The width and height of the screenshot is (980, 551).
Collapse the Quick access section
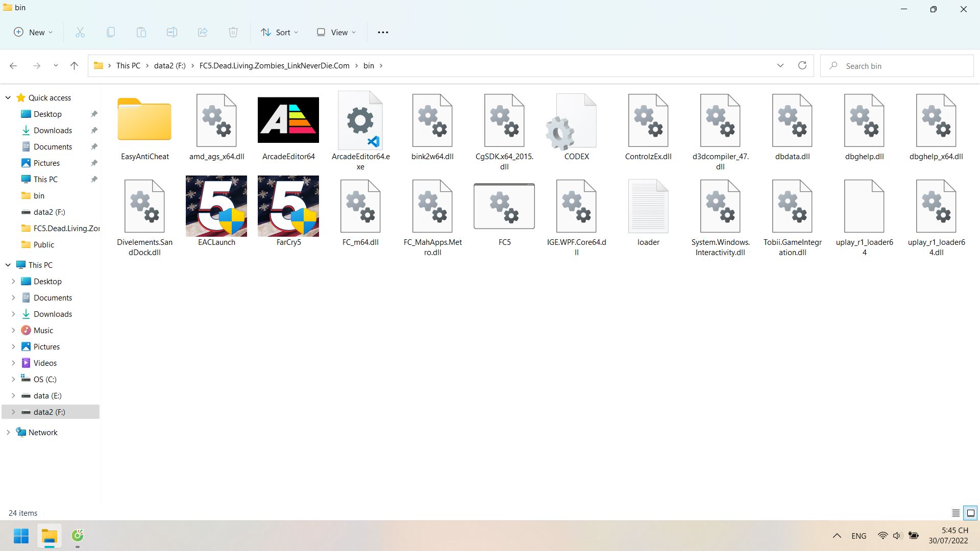(x=8, y=97)
